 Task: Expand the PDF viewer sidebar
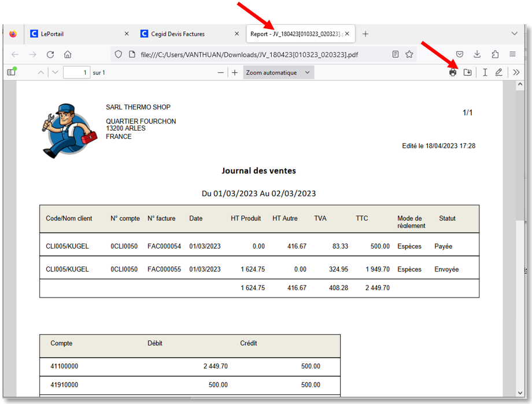click(10, 72)
